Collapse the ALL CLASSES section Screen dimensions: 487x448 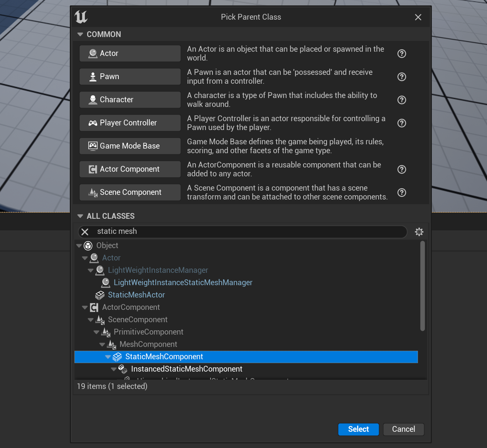(80, 216)
